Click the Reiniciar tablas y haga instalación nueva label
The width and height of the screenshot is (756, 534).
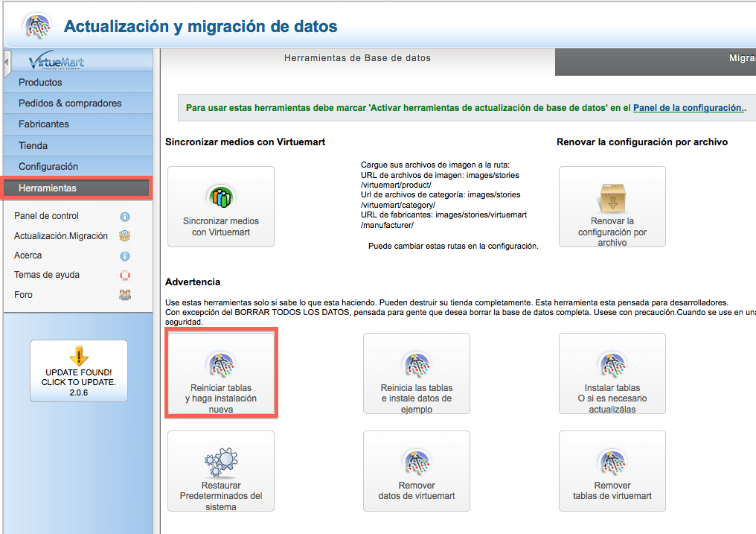[x=221, y=398]
